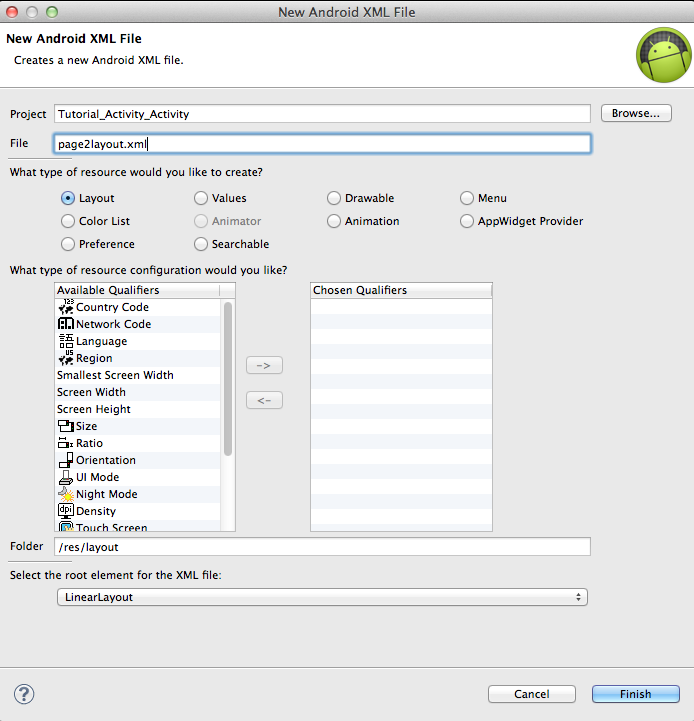The width and height of the screenshot is (694, 721).
Task: Select the Night Mode label
Action: pos(107,494)
